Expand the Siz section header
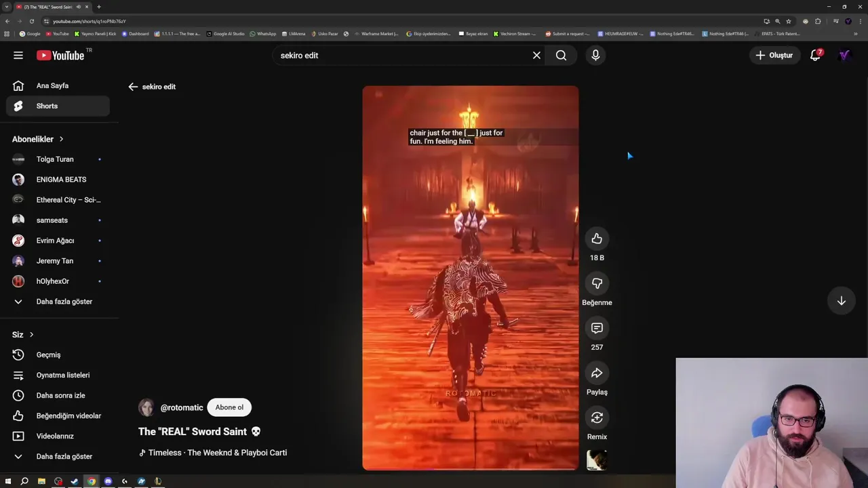 [23, 335]
